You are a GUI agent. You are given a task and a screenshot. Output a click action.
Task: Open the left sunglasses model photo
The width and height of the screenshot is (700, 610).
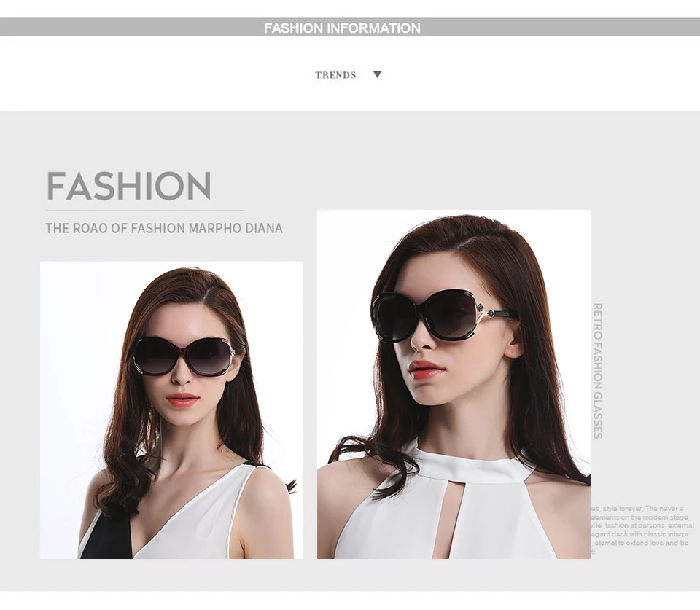[x=171, y=410]
